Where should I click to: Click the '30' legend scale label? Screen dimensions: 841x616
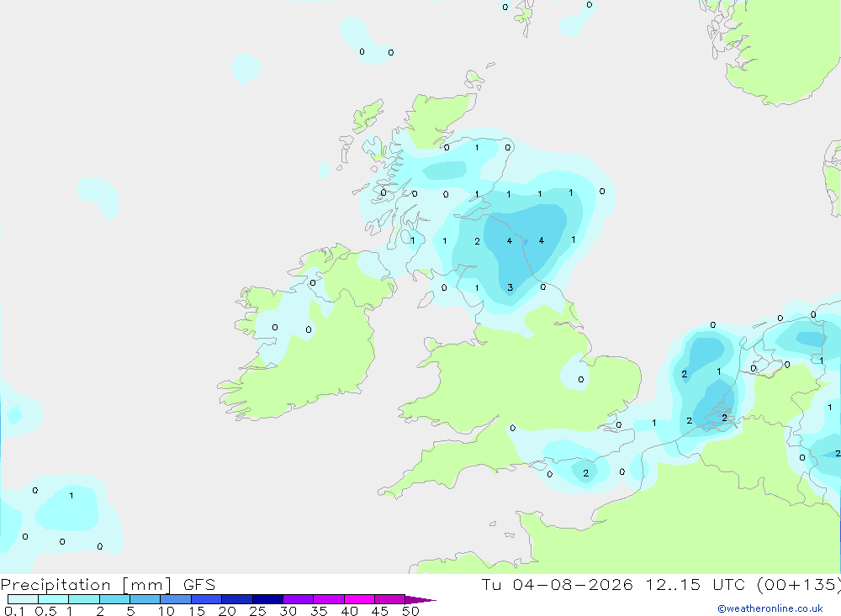pos(288,611)
